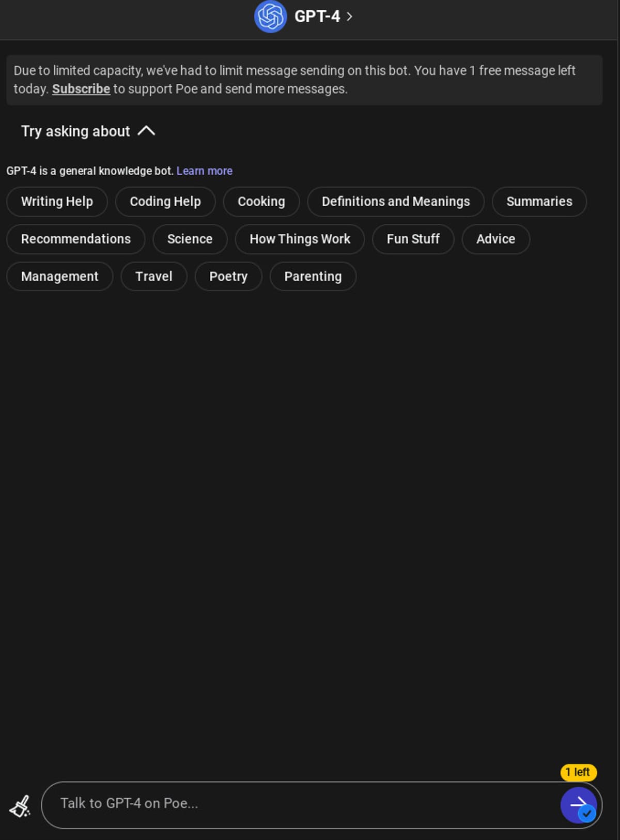Viewport: 620px width, 840px height.
Task: Click the Recommendations topic chip
Action: pos(76,239)
